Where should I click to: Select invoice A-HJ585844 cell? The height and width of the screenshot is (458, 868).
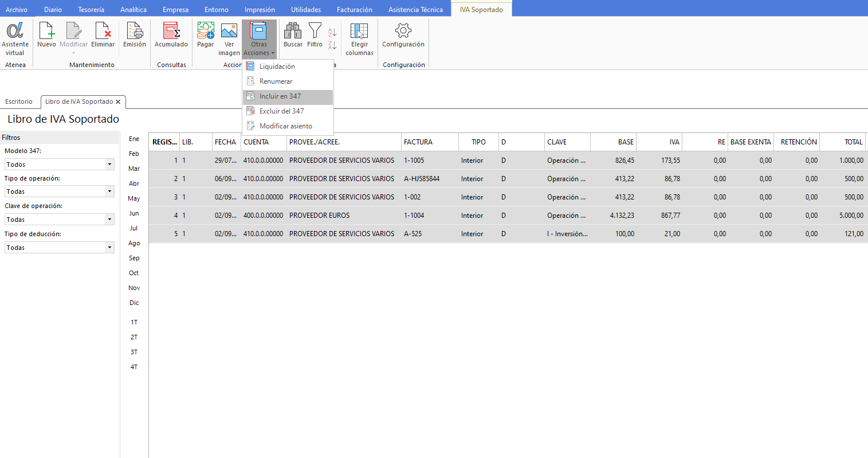[430, 179]
